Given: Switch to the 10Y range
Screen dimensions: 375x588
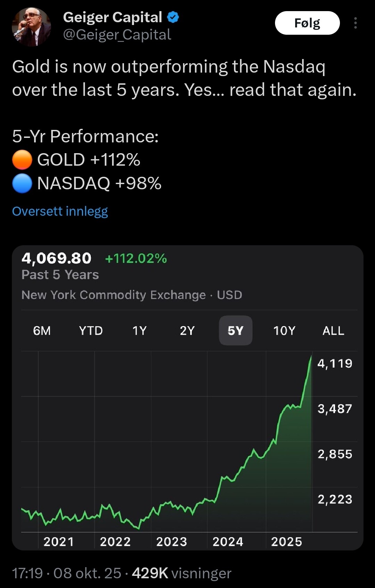Looking at the screenshot, I should [x=284, y=331].
